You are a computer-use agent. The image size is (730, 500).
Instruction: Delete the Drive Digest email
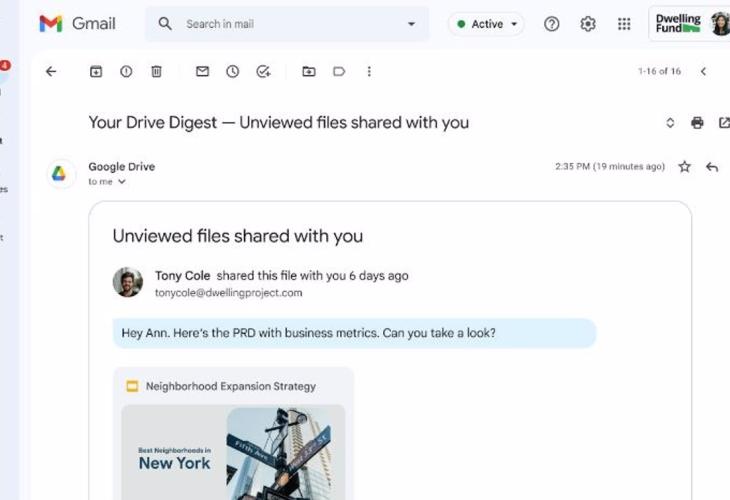156,72
